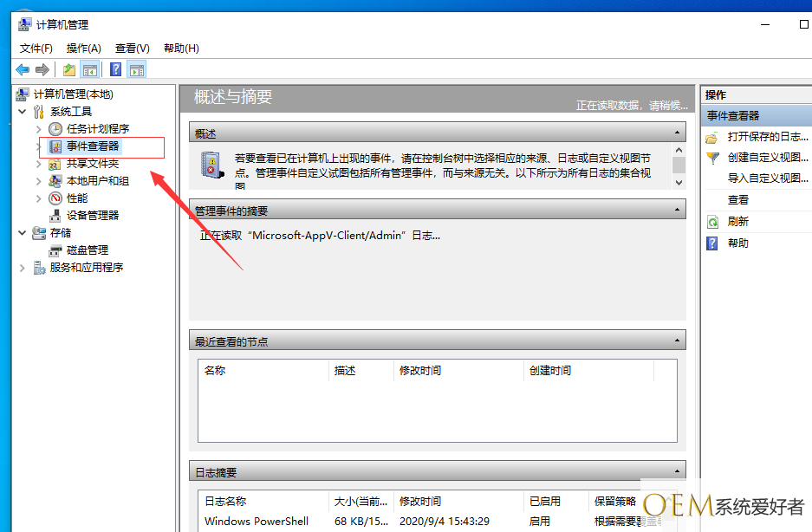Click 打开保存的日志 in the actions pane
This screenshot has height=532, width=812.
(767, 137)
